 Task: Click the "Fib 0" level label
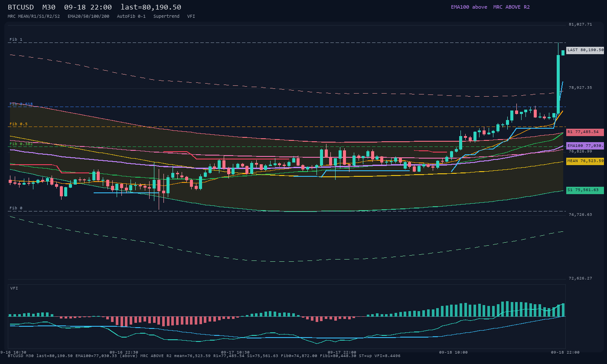pos(16,208)
